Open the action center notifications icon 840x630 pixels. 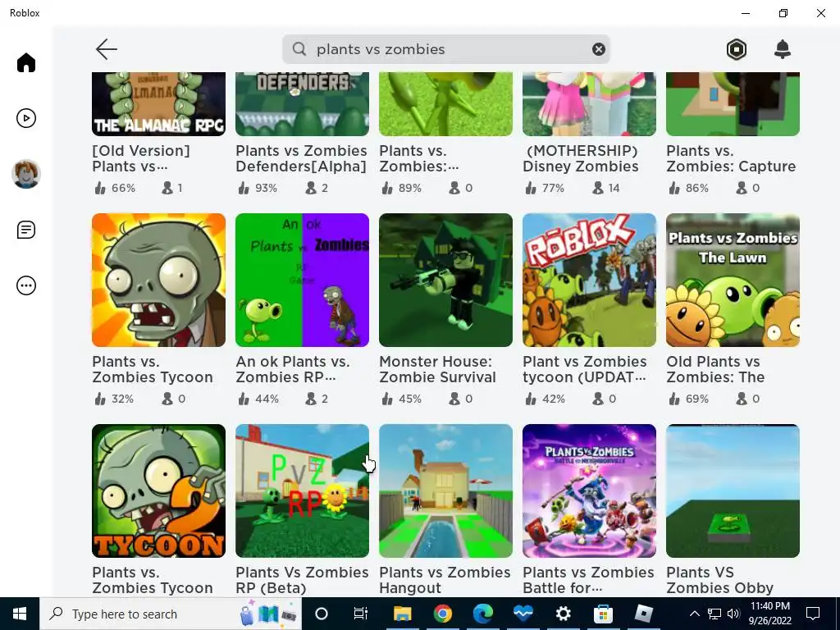813,614
